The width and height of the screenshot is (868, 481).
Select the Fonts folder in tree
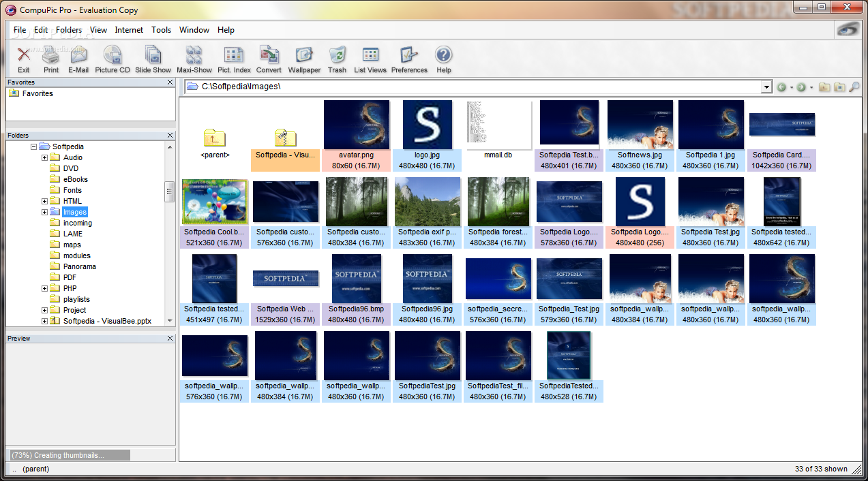tap(72, 190)
